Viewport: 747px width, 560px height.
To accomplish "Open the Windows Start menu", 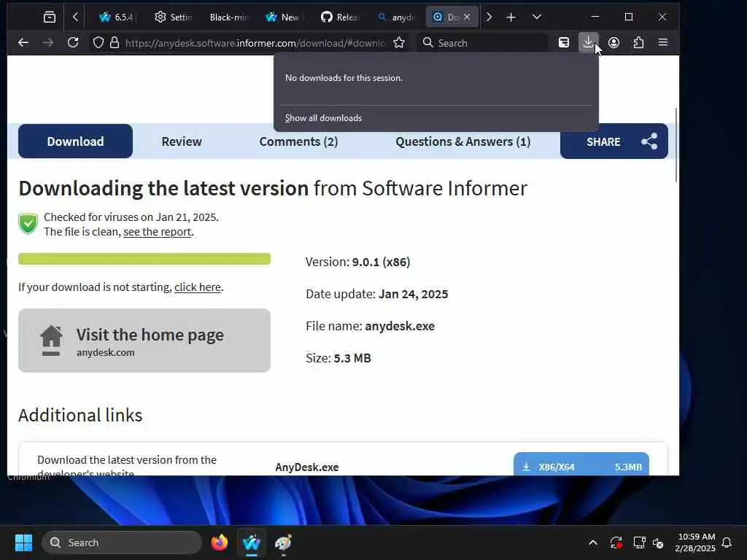I will click(23, 542).
